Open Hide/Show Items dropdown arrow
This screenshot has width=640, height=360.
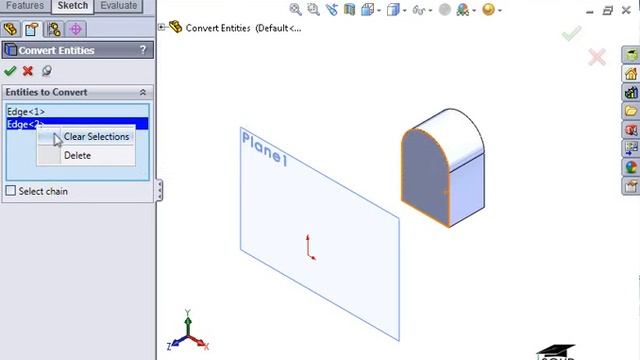[x=430, y=10]
